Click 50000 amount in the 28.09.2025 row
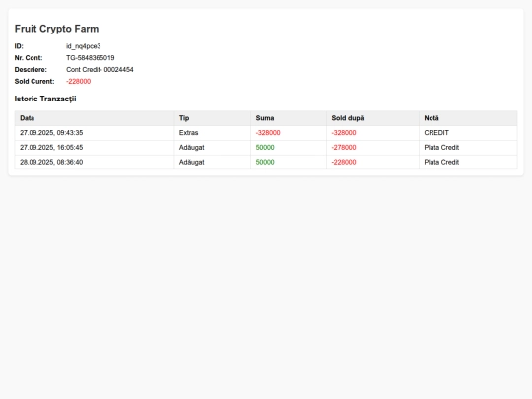This screenshot has width=532, height=399. pos(265,162)
